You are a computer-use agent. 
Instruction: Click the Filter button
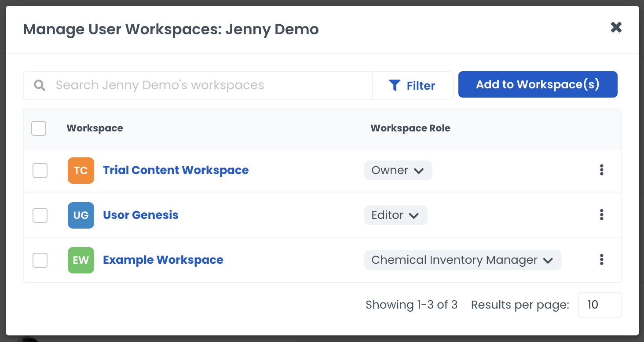tap(413, 85)
